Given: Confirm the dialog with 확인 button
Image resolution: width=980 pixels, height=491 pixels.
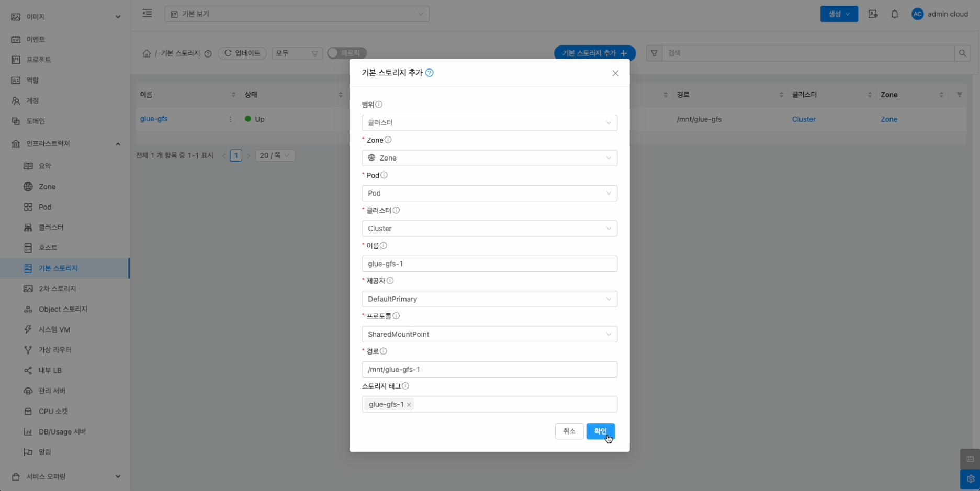Looking at the screenshot, I should [600, 431].
